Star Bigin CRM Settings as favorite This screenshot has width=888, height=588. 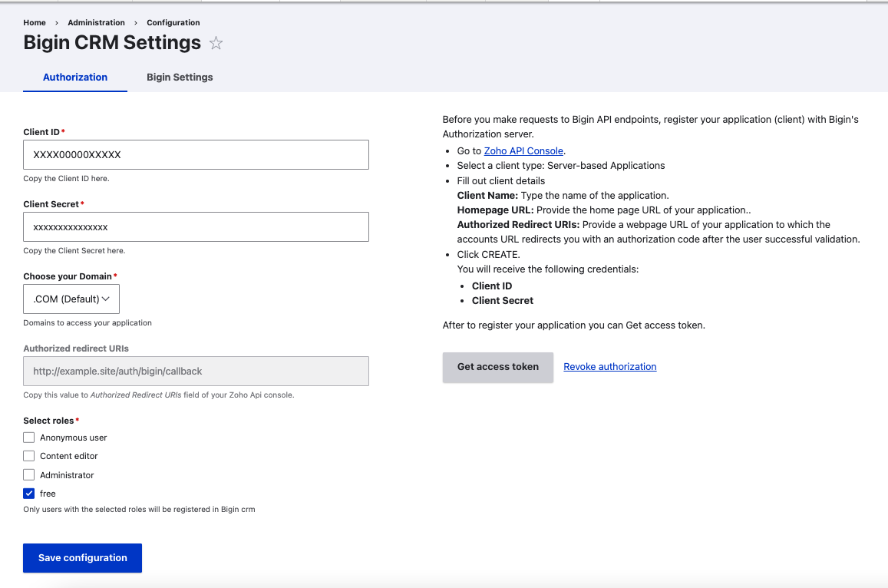click(x=216, y=43)
